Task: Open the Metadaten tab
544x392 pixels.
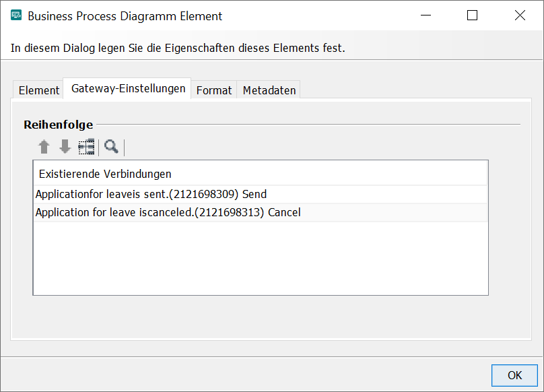Action: (269, 90)
